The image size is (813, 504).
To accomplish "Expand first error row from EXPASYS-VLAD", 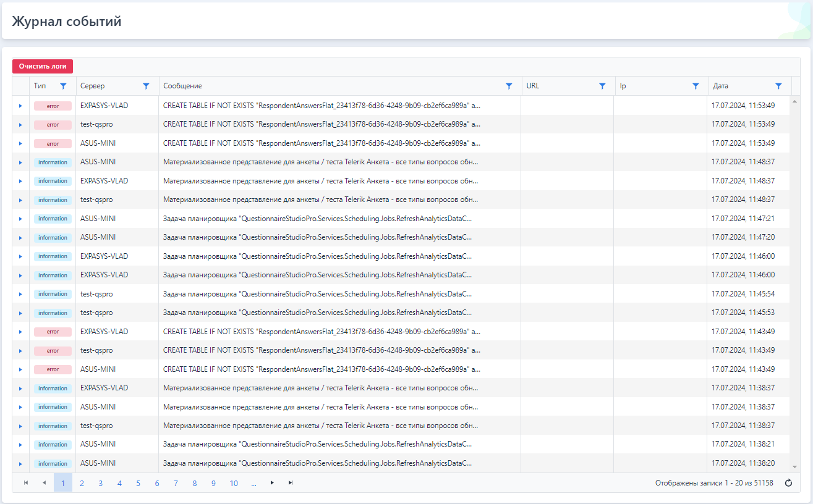I will 20,106.
